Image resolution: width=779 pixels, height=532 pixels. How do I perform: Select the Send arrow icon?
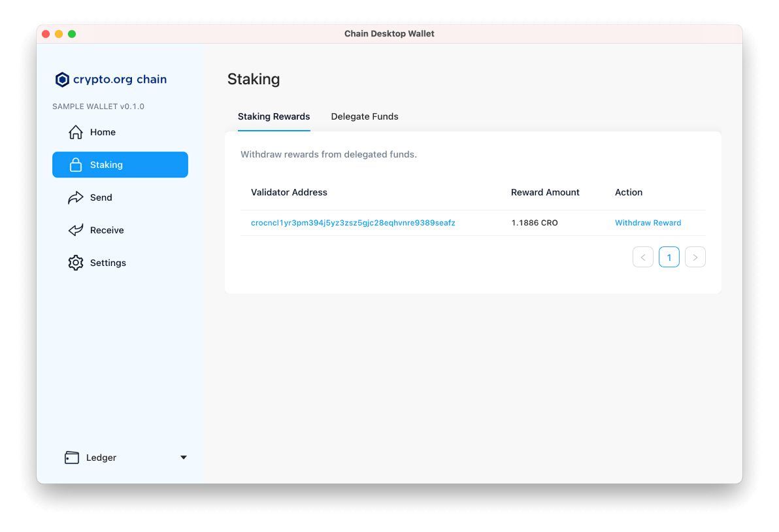tap(76, 197)
